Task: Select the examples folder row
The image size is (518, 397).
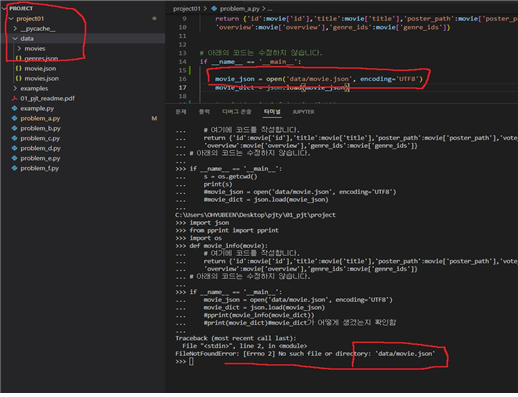Action: pyautogui.click(x=82, y=88)
